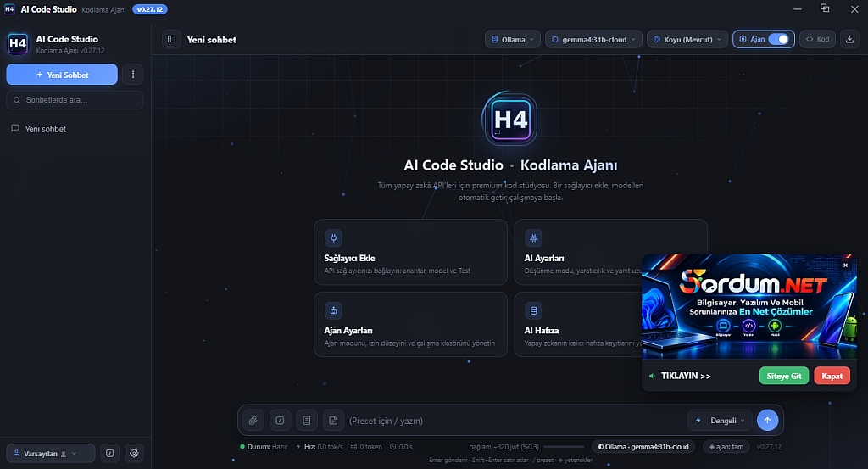
Task: Click the 0 token counter in status bar
Action: [366, 447]
